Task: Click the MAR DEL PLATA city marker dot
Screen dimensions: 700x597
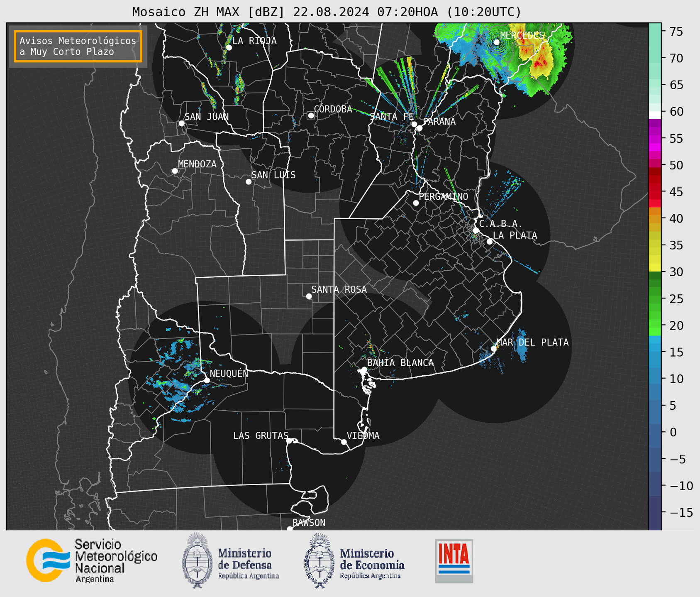Action: (494, 349)
